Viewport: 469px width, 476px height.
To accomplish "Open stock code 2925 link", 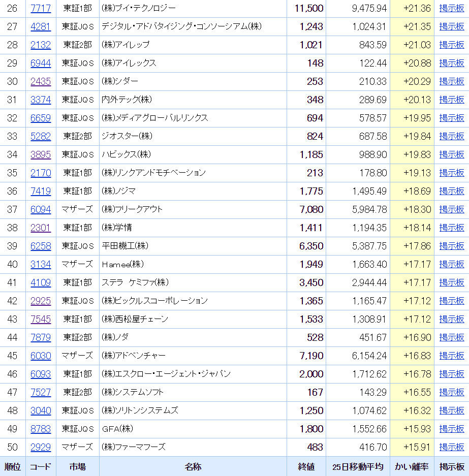I will click(41, 301).
